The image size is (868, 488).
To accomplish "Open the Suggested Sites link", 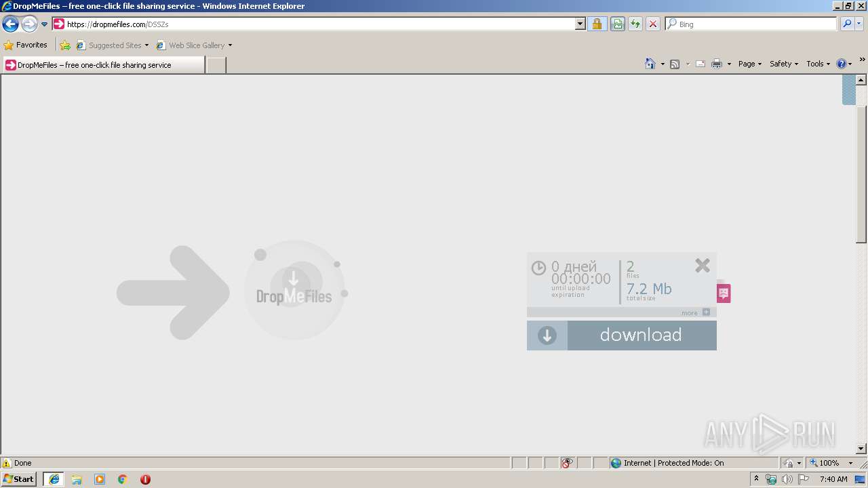I will click(x=112, y=45).
